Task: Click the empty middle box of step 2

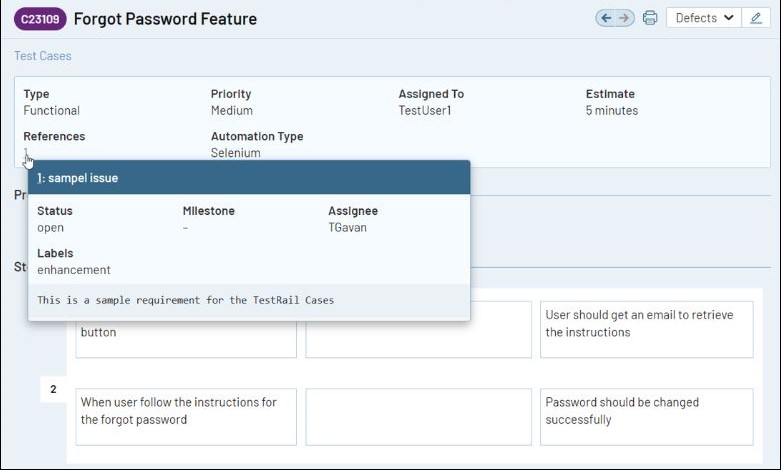Action: (x=418, y=416)
